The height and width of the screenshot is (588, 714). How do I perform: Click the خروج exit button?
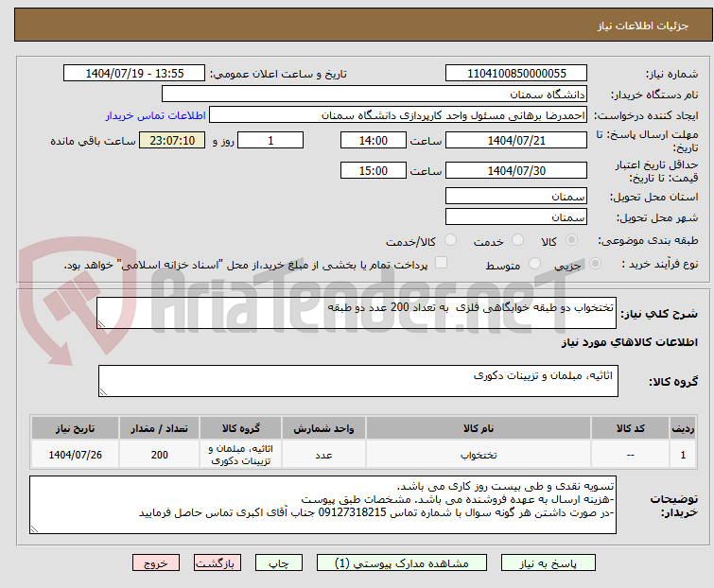tap(156, 563)
